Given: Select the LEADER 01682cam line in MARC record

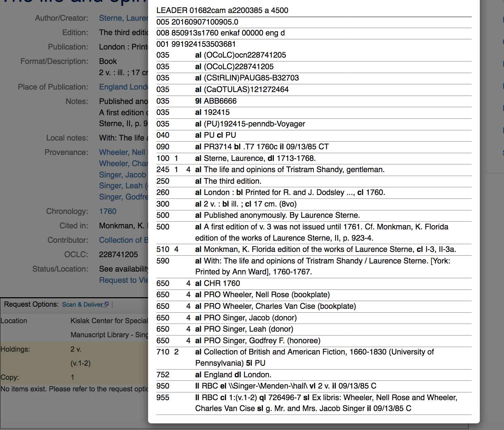Looking at the screenshot, I should 314,11.
